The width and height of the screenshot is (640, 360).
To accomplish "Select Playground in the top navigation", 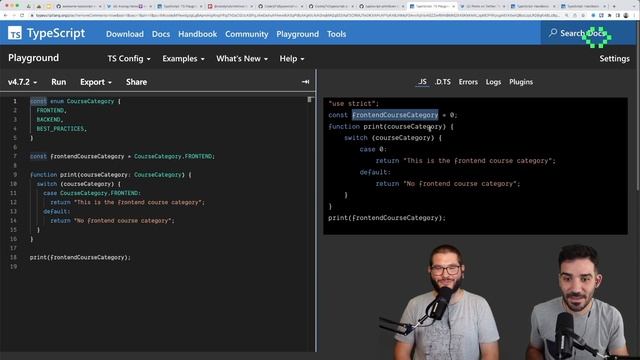I will tap(298, 34).
